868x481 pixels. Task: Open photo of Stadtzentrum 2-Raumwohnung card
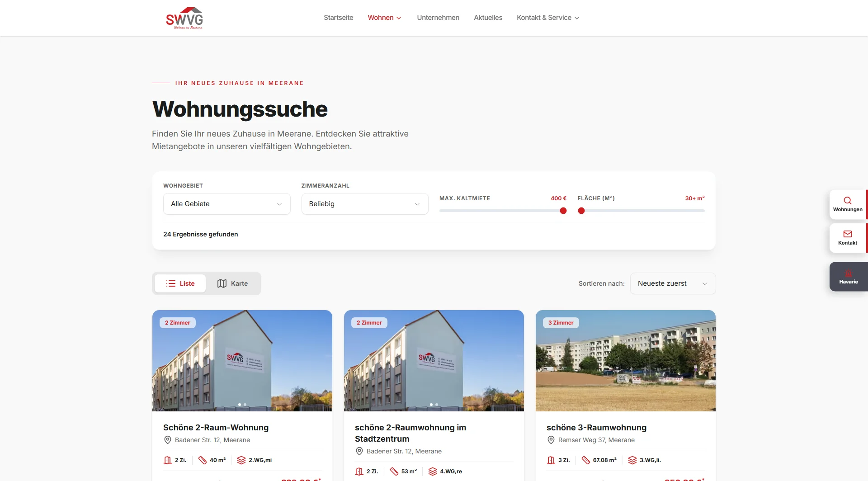click(434, 361)
